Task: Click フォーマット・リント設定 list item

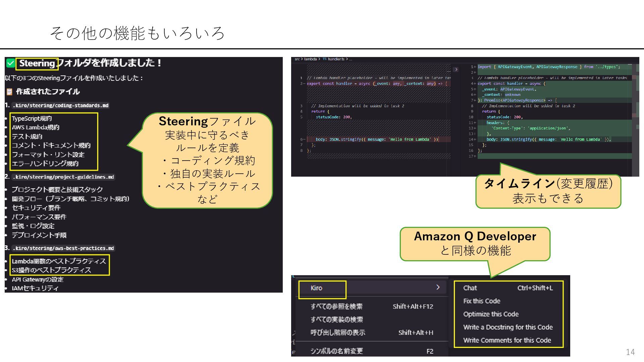Action: point(48,155)
